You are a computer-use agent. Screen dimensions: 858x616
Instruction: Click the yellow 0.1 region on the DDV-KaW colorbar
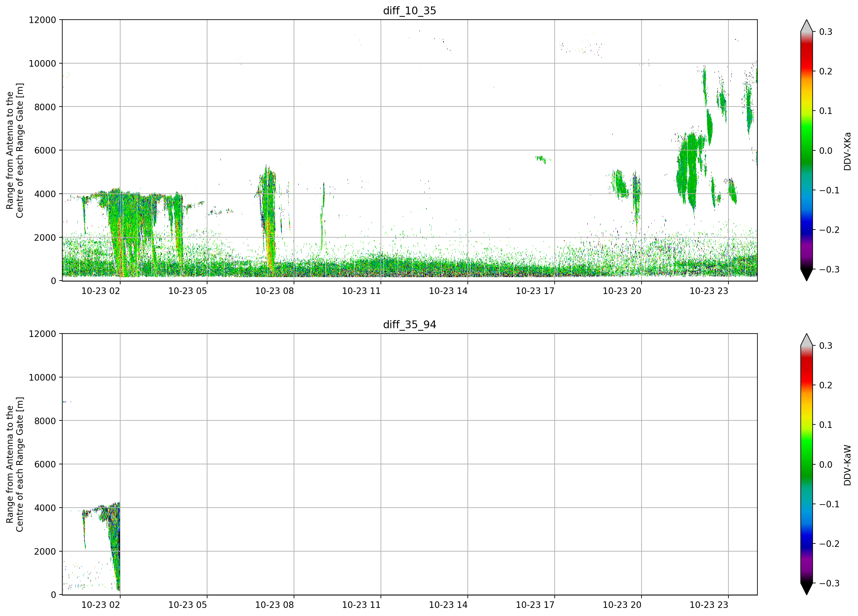point(807,424)
